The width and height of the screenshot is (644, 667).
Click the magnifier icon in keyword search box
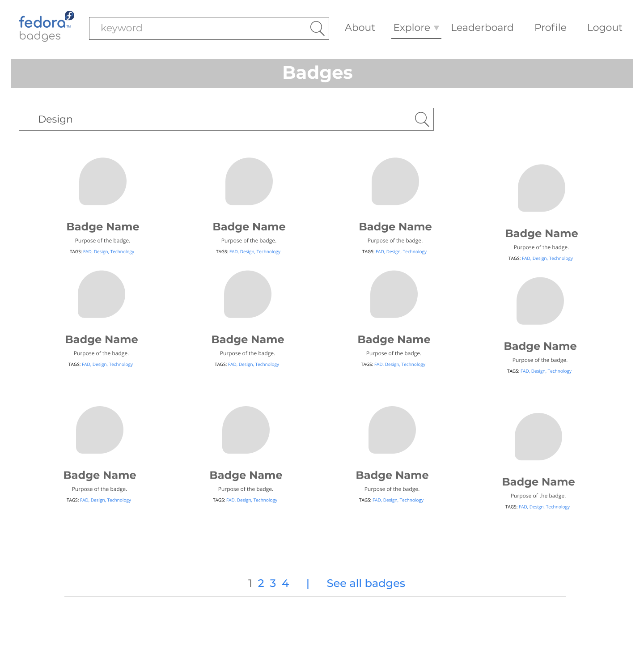pyautogui.click(x=317, y=28)
